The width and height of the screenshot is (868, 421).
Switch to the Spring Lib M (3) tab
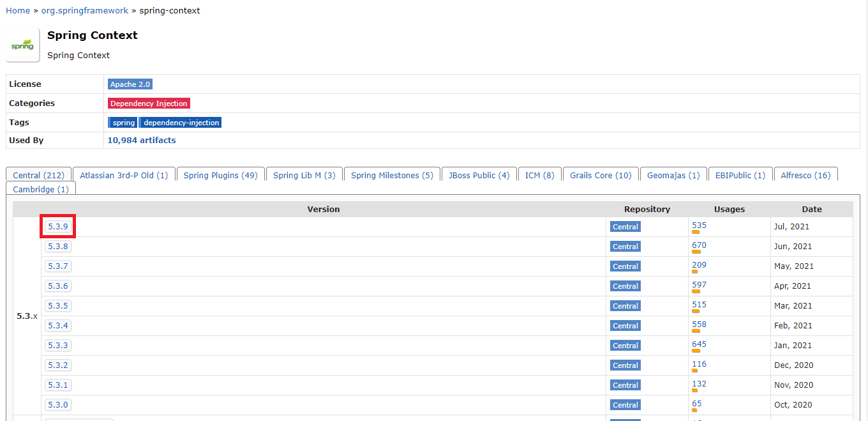tap(304, 175)
